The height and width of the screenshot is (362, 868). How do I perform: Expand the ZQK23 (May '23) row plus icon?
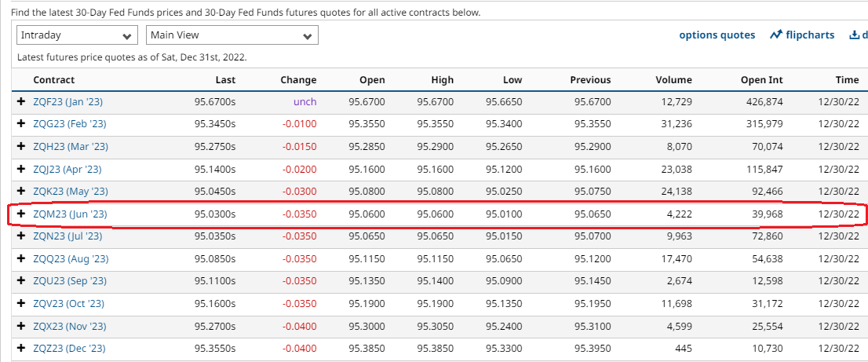(x=21, y=192)
